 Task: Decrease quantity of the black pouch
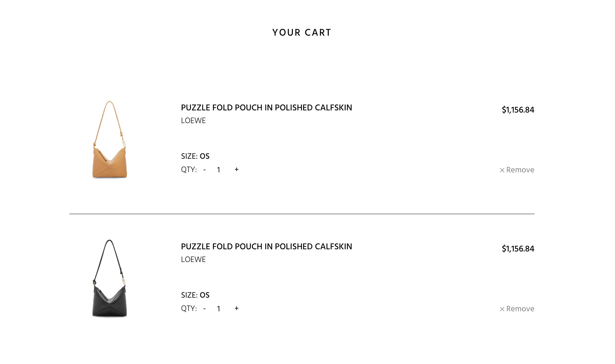pyautogui.click(x=205, y=309)
